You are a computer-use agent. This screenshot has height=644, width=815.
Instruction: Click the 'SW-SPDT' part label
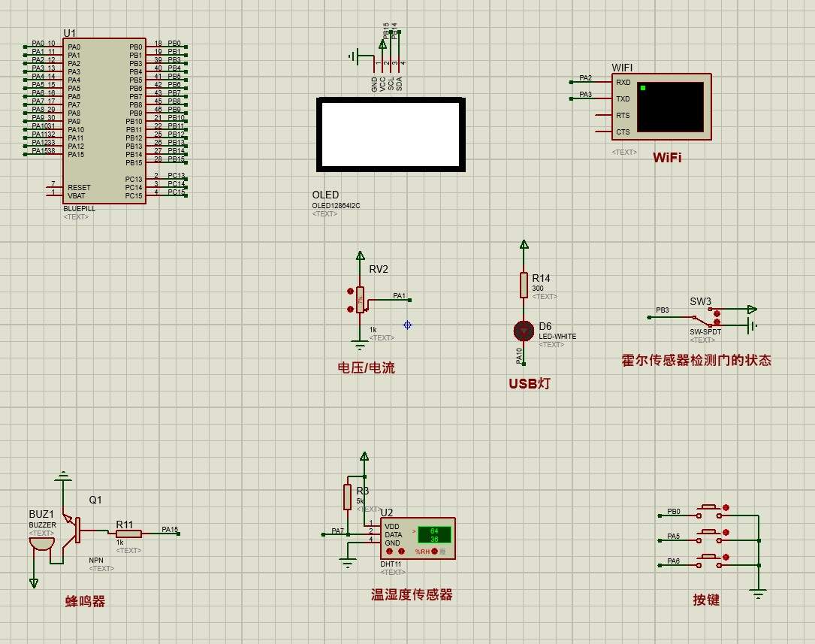[705, 331]
